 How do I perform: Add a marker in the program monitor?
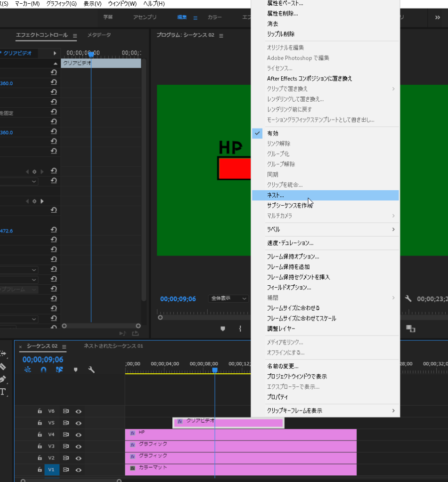point(223,329)
